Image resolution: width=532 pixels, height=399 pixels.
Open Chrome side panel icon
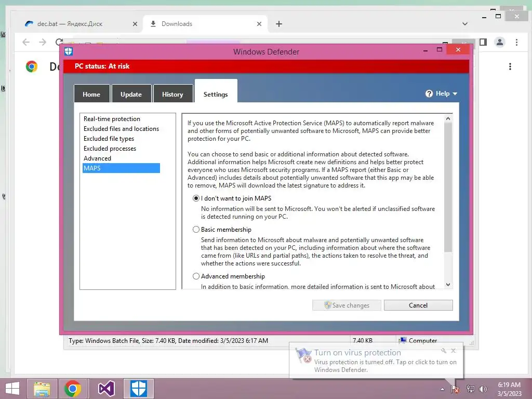(483, 42)
